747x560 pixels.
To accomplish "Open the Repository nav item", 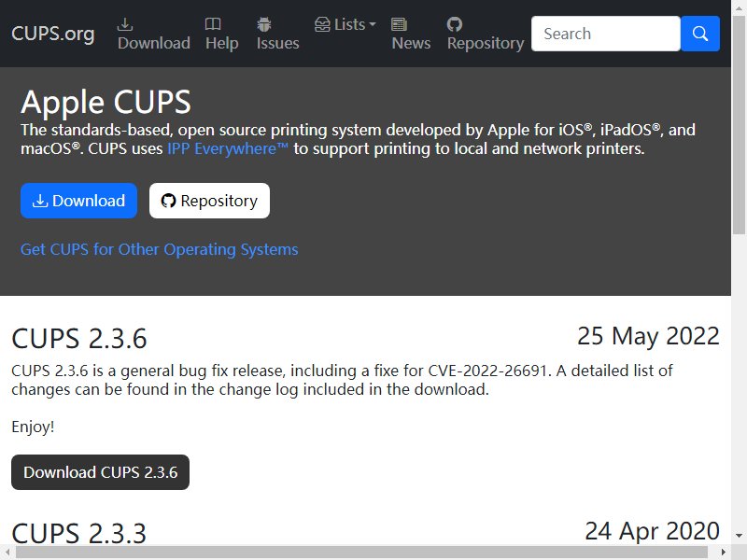I will 486,34.
